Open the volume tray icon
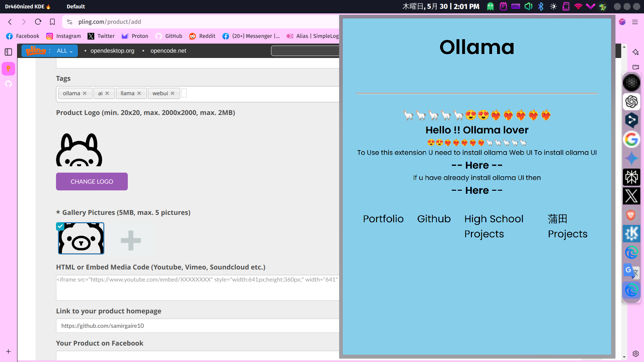The width and height of the screenshot is (644, 362). (528, 6)
